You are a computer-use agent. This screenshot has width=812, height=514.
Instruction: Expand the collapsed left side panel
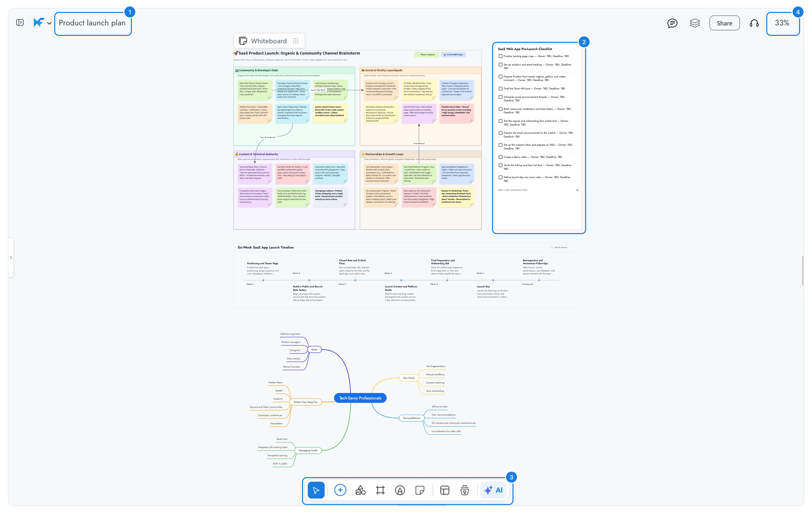11,257
